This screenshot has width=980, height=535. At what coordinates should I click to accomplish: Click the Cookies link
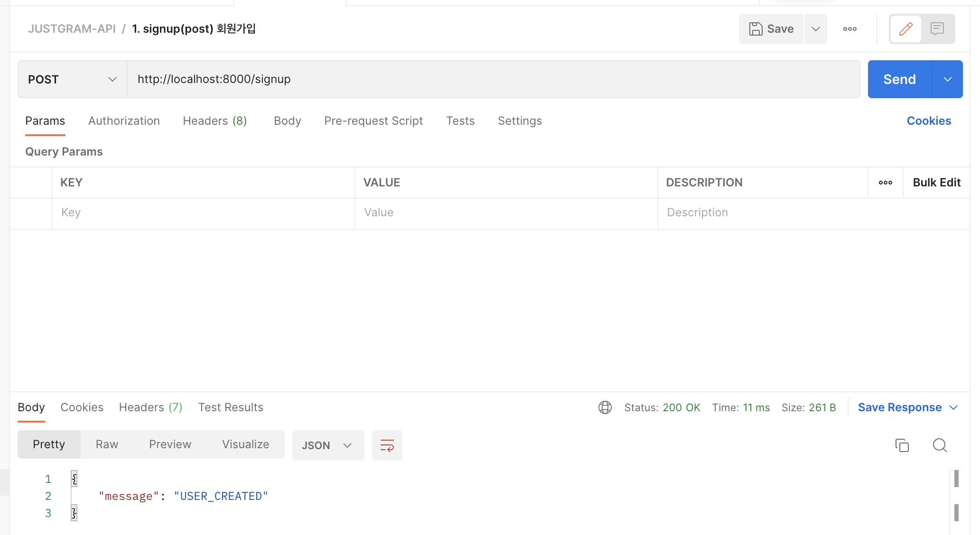pyautogui.click(x=928, y=121)
